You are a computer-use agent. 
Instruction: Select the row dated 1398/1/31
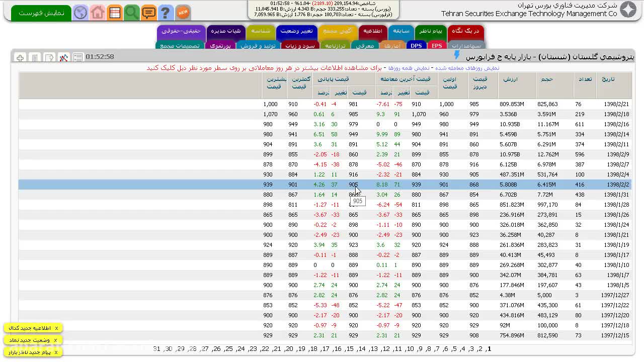[325, 195]
